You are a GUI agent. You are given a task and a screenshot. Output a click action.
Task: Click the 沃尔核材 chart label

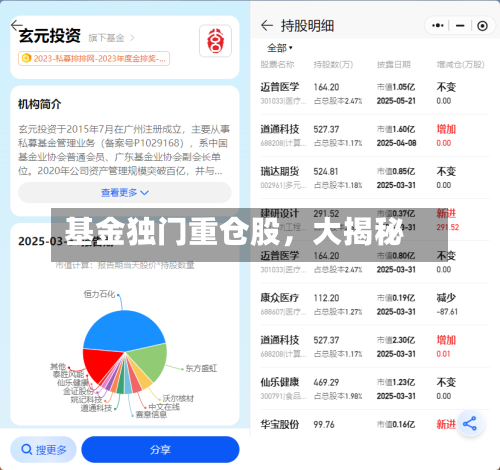(178, 398)
